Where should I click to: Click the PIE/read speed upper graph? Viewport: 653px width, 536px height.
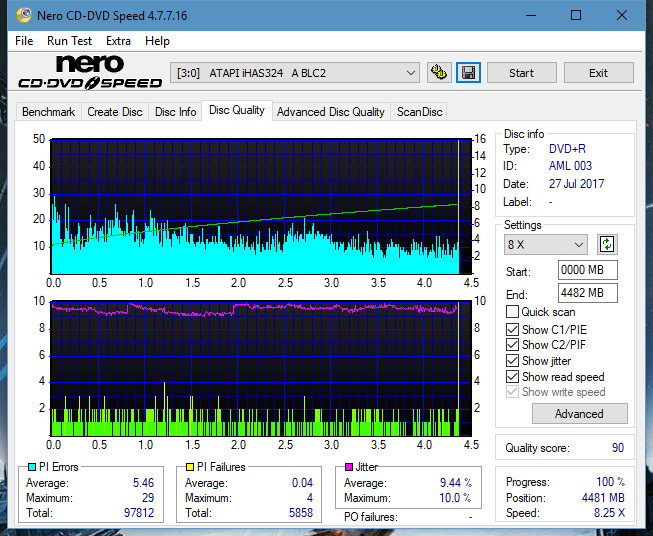261,206
